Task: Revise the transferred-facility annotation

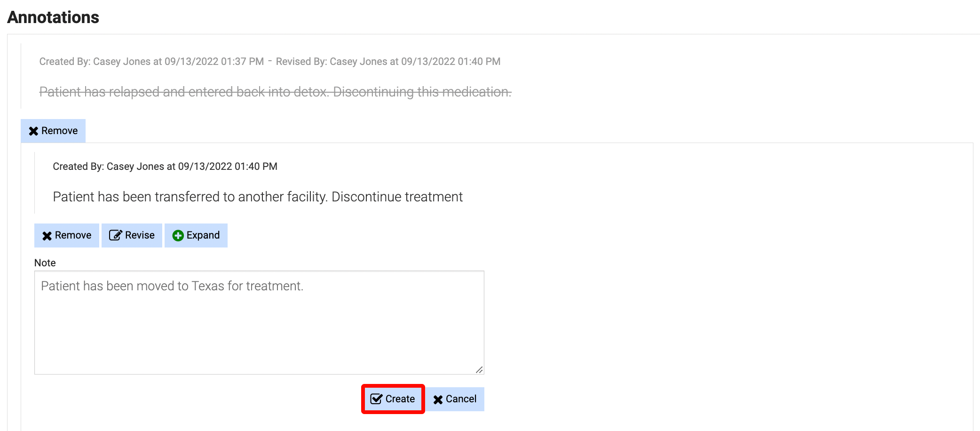Action: (x=132, y=235)
